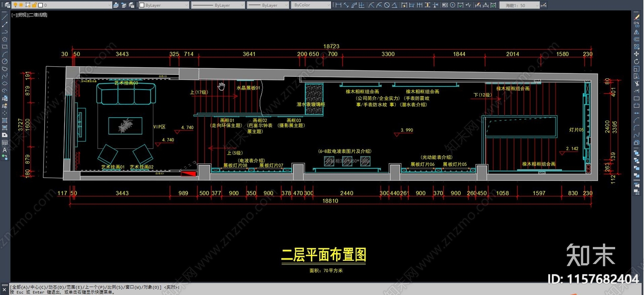Click Make Object's Layer Current icon
The image size is (644, 295).
coord(116,5)
